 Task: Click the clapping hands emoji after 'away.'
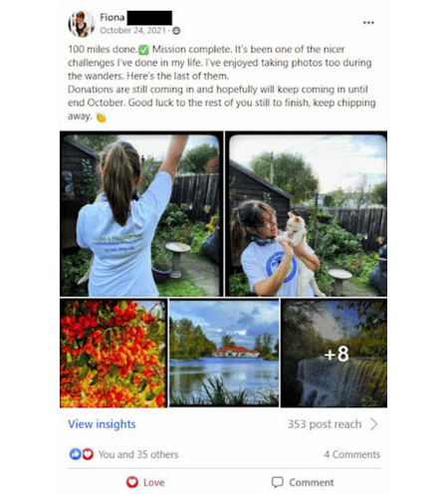[101, 118]
